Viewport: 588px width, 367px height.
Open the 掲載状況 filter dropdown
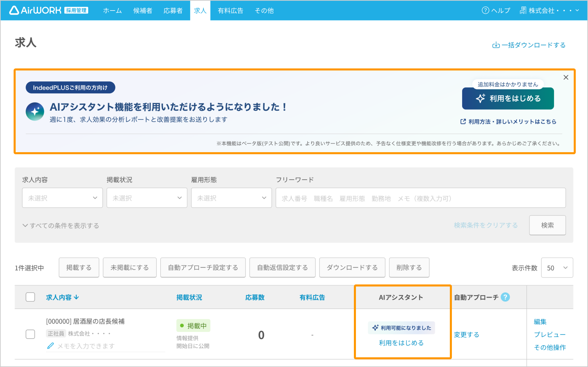pyautogui.click(x=147, y=198)
